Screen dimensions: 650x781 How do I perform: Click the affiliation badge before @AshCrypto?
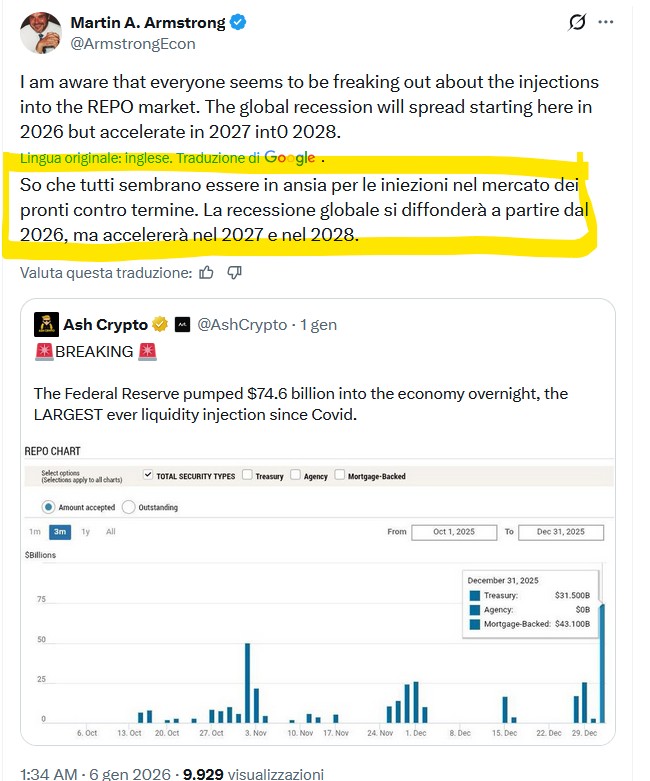(182, 325)
